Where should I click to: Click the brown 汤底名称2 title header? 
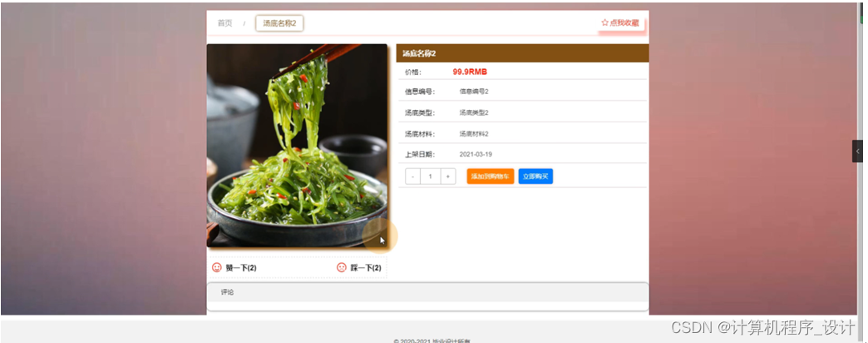tap(522, 53)
